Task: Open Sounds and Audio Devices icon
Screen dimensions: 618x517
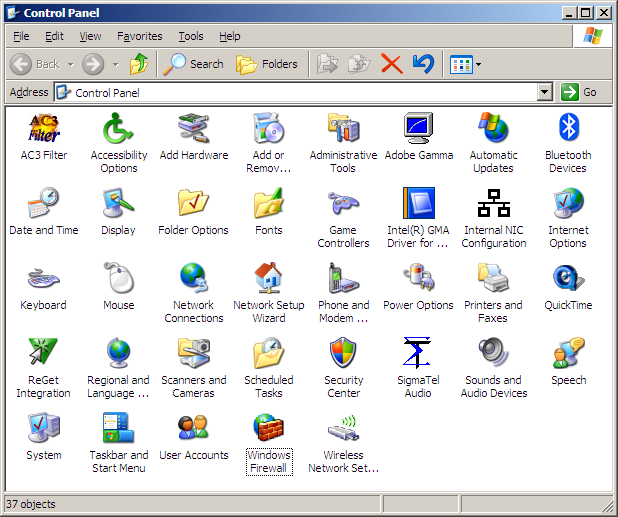Action: [x=493, y=352]
